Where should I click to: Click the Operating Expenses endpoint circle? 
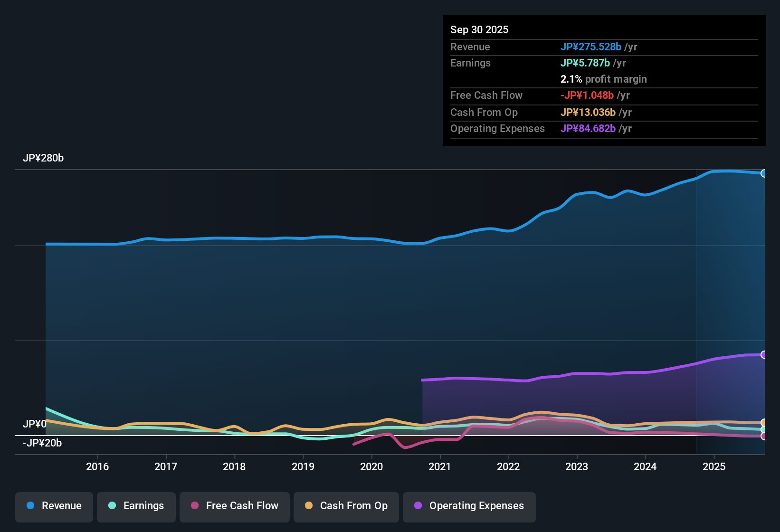coord(763,354)
